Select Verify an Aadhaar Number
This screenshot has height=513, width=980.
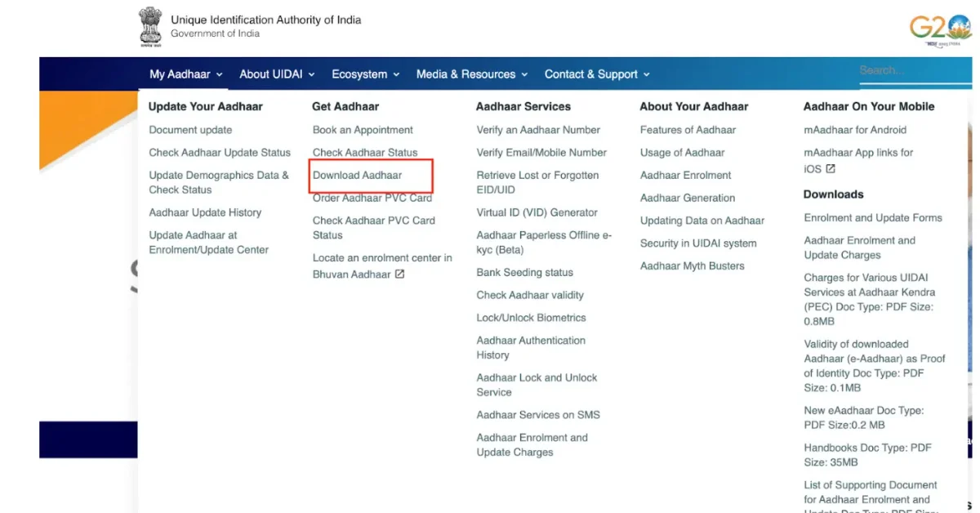pos(538,129)
